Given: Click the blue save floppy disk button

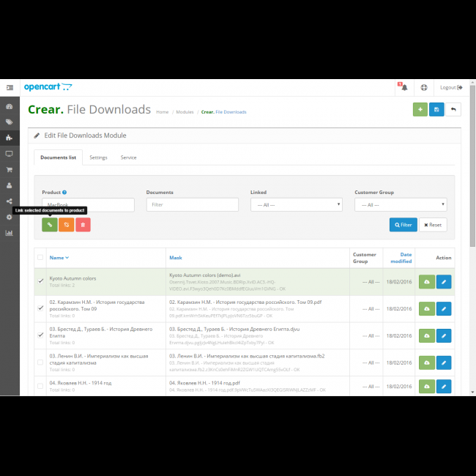Looking at the screenshot, I should point(436,110).
